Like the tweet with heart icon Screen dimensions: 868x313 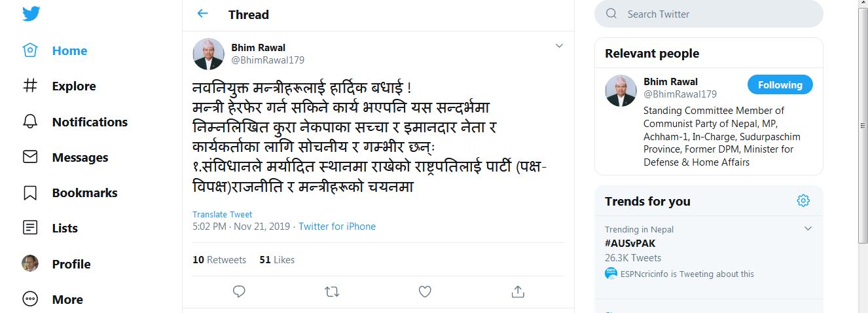tap(425, 291)
